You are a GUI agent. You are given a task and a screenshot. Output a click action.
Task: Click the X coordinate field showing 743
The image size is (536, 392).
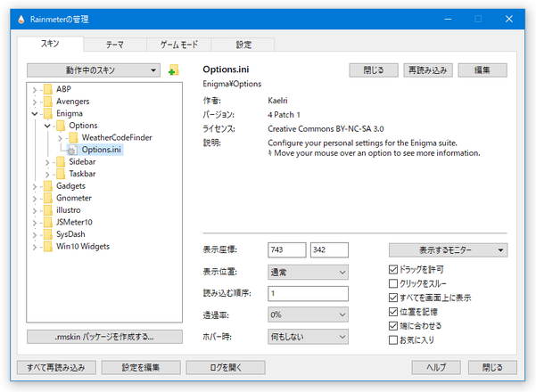(x=287, y=250)
